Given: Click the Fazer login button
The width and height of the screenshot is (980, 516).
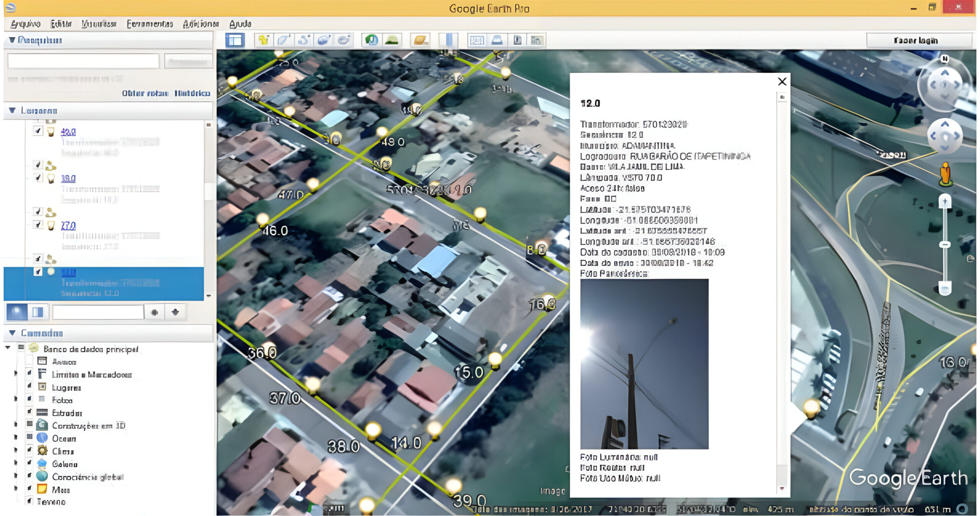Looking at the screenshot, I should tap(919, 41).
